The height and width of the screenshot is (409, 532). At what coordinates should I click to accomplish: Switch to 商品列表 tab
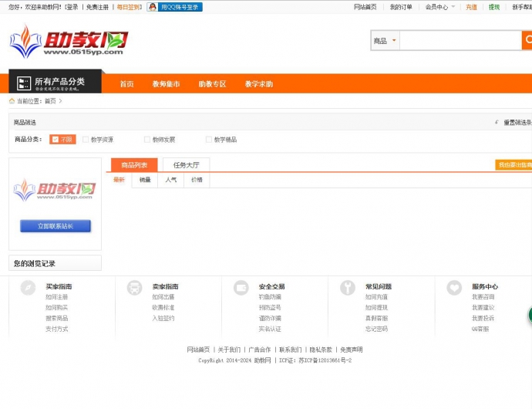click(x=134, y=165)
